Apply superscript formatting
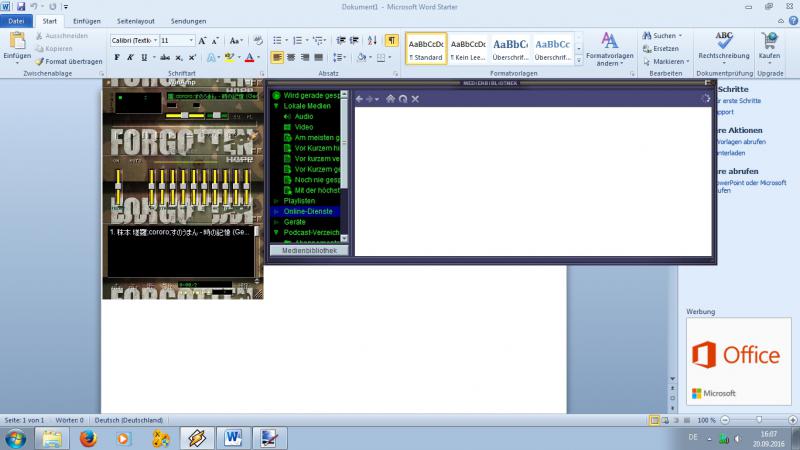 click(x=192, y=58)
